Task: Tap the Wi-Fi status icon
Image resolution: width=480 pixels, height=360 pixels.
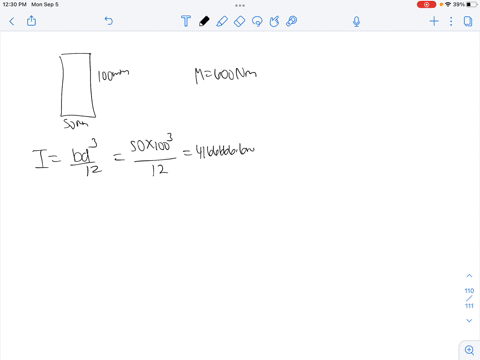Action: click(448, 4)
